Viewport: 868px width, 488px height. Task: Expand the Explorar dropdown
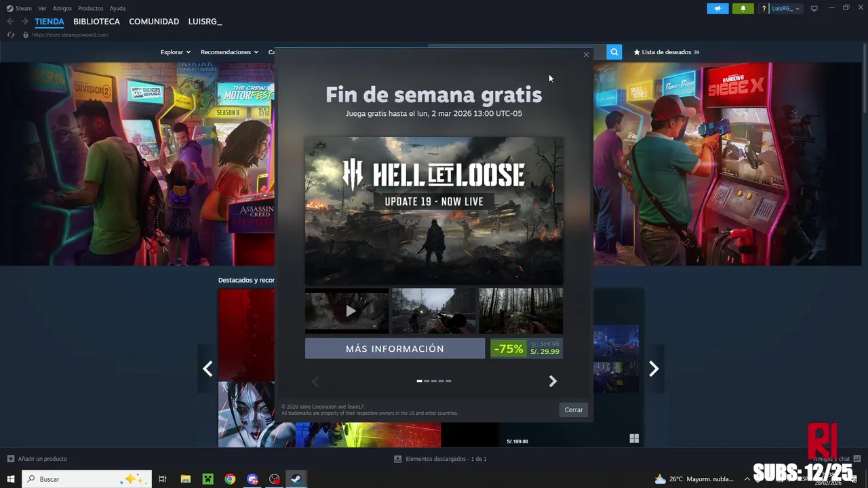(175, 52)
